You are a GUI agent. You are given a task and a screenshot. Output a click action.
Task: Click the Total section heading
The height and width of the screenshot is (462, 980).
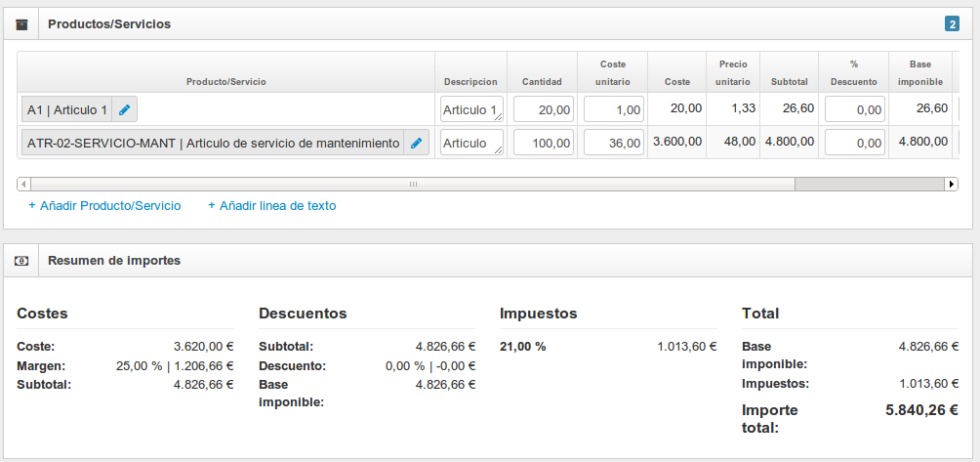click(x=760, y=314)
